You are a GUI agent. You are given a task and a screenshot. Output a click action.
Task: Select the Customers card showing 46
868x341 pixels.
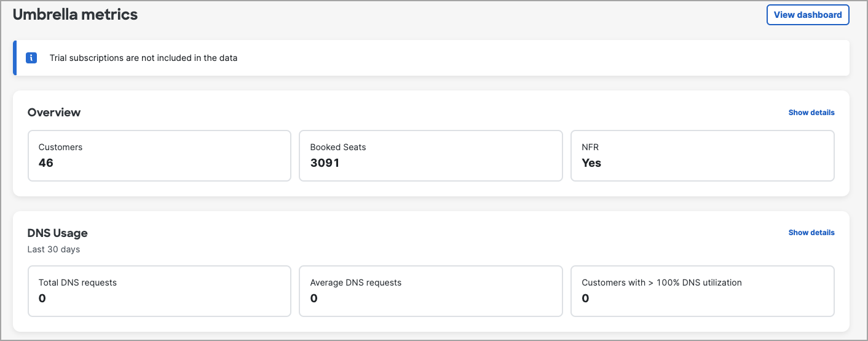click(159, 156)
